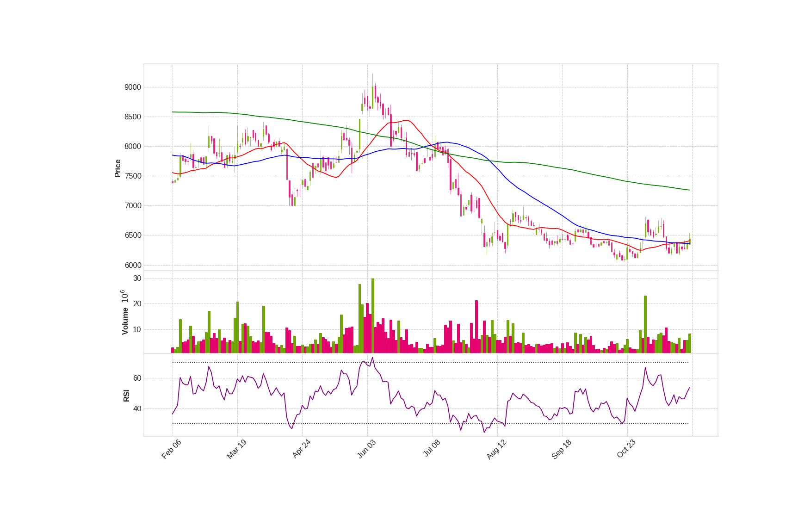This screenshot has height=532, width=798.
Task: Click the volume tick label 20
Action: [137, 304]
